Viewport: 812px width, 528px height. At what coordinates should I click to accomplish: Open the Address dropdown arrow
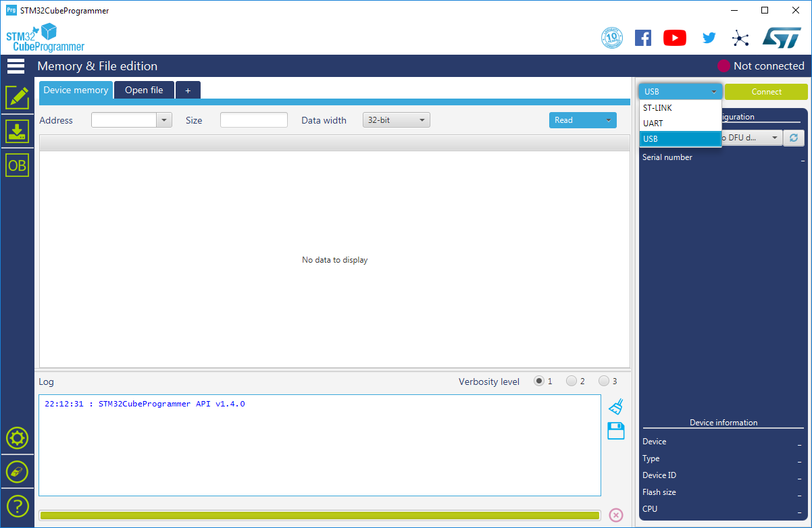point(164,120)
